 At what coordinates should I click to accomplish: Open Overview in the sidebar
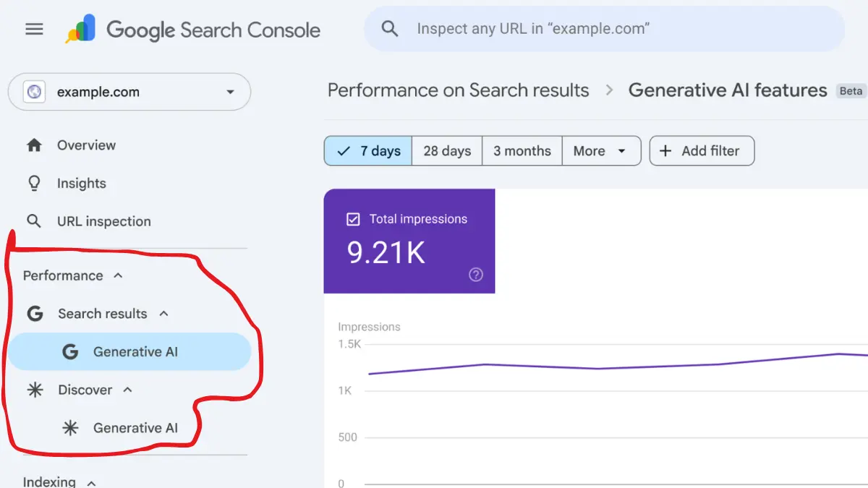(86, 145)
